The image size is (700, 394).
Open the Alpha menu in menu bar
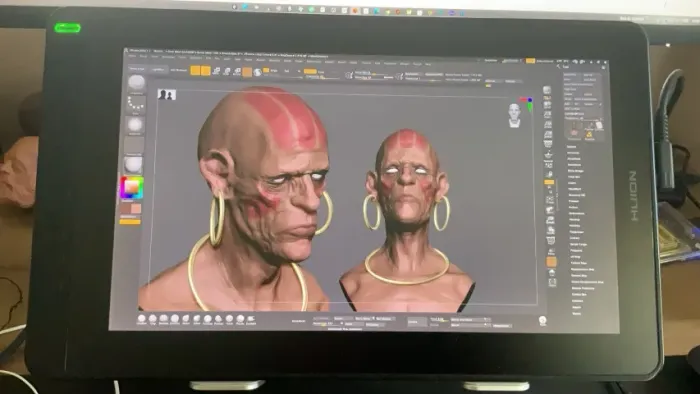132,56
